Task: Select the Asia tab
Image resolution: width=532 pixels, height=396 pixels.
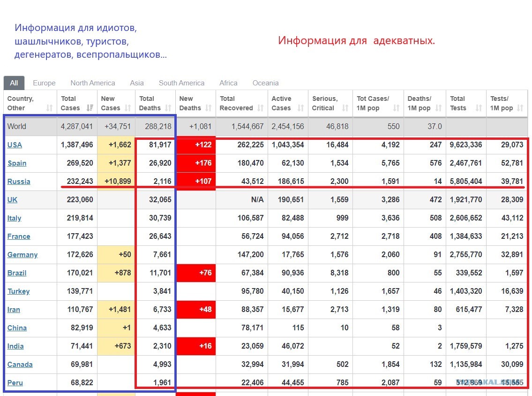Action: pos(137,83)
